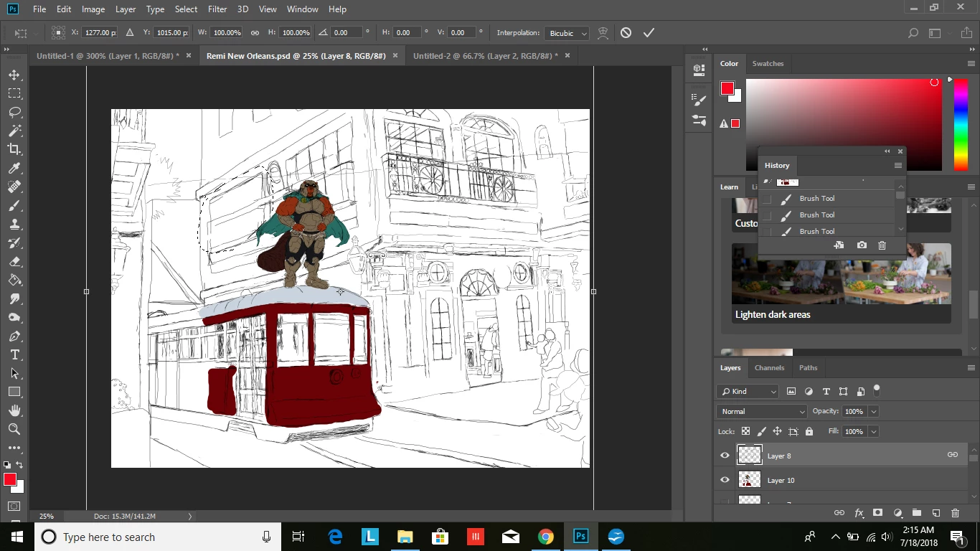The height and width of the screenshot is (551, 980).
Task: Commit the transform with the checkmark
Action: coord(649,33)
